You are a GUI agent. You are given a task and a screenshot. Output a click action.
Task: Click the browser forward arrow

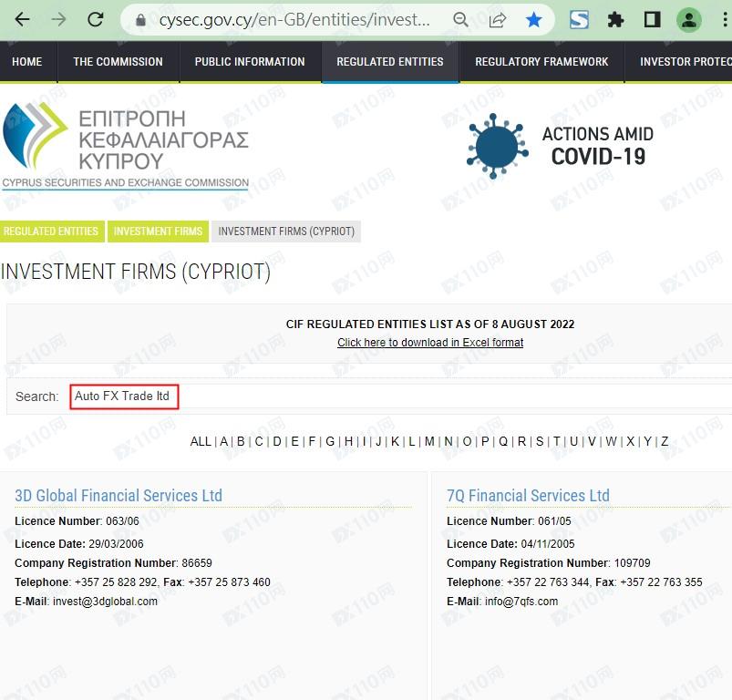coord(59,20)
